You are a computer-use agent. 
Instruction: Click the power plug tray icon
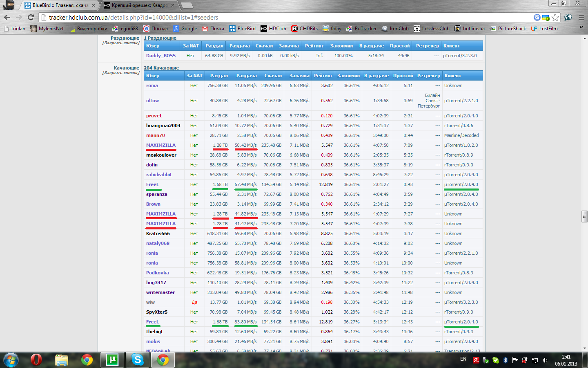click(525, 360)
